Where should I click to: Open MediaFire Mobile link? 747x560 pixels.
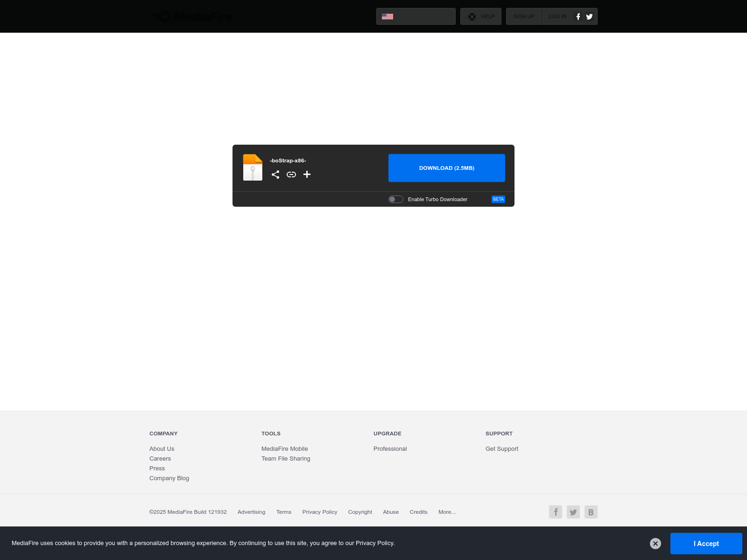285,449
